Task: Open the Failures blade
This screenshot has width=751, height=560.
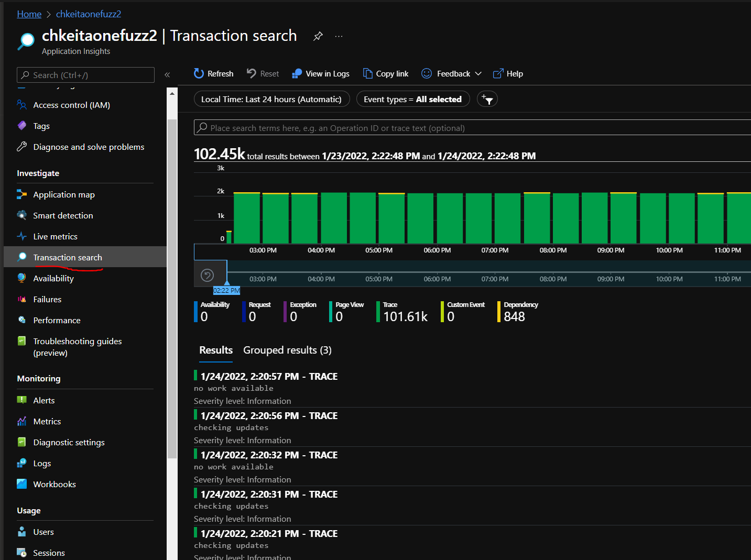Action: 47,299
